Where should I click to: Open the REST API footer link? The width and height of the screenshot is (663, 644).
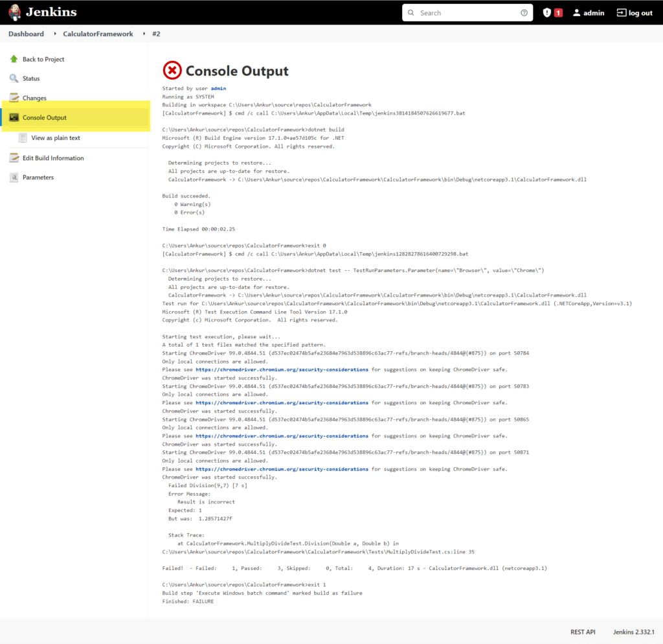coord(583,632)
